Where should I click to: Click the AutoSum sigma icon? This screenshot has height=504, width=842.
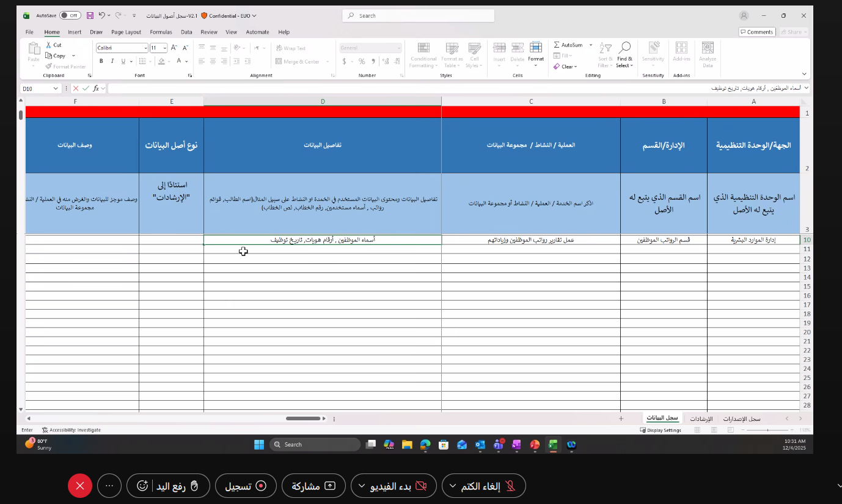557,45
